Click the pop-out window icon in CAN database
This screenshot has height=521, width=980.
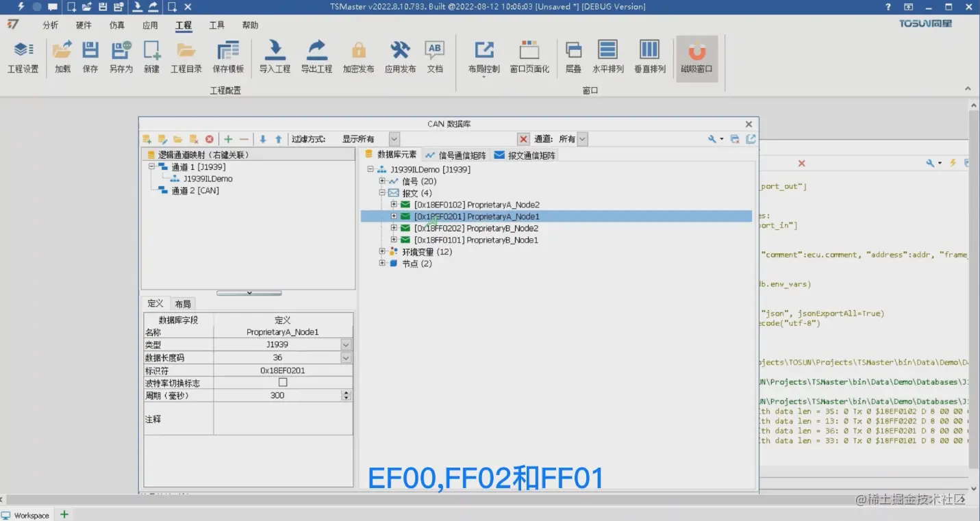751,139
